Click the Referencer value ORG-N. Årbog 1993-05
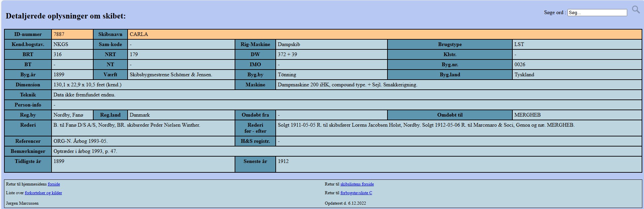 80,141
